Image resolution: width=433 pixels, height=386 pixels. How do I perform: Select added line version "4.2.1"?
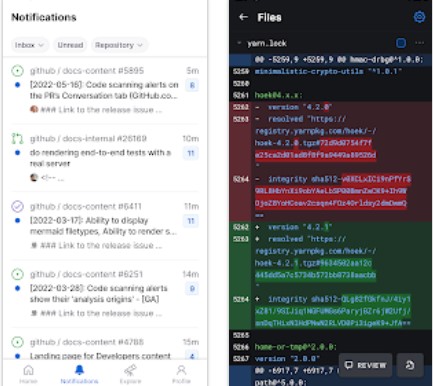click(330, 227)
